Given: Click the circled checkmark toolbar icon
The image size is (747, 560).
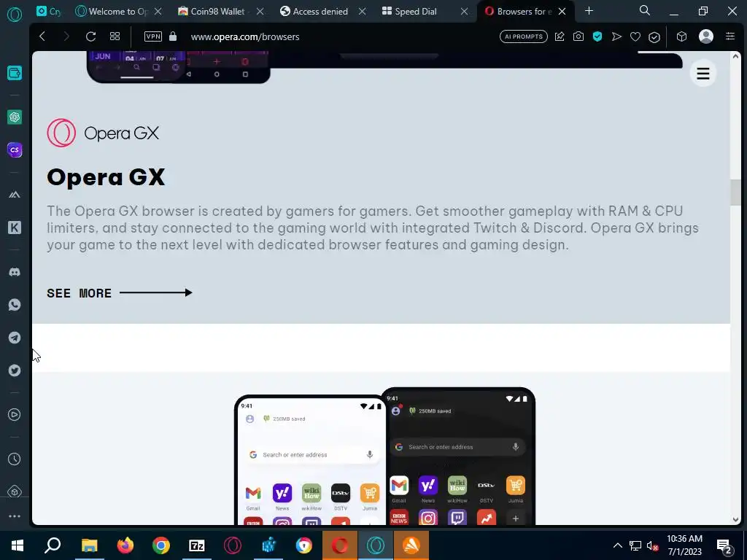Looking at the screenshot, I should 654,37.
